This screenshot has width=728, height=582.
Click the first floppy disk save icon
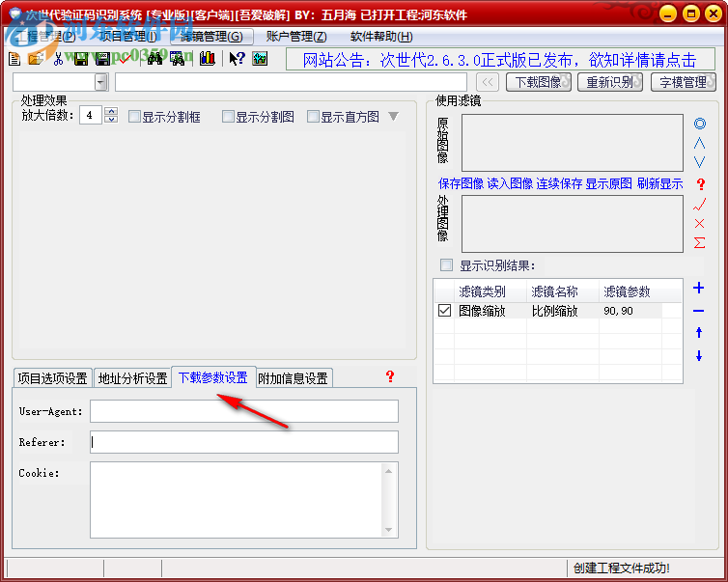(81, 59)
